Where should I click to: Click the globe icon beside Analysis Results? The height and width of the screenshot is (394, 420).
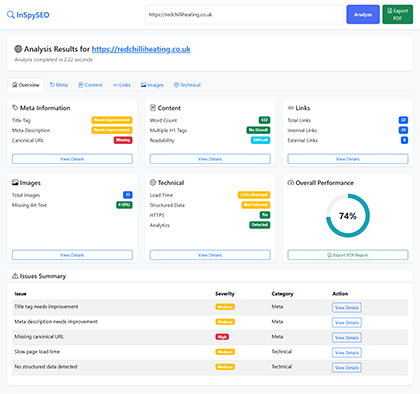coord(18,49)
